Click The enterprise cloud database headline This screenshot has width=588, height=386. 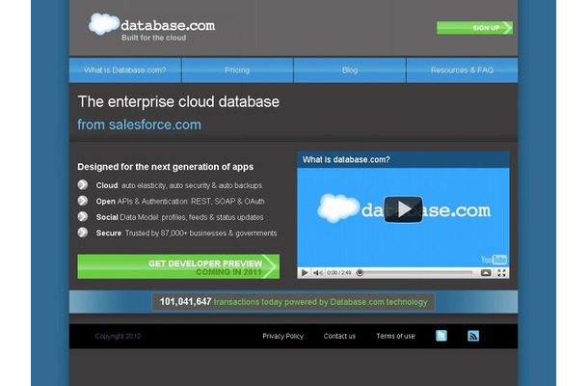(x=178, y=101)
